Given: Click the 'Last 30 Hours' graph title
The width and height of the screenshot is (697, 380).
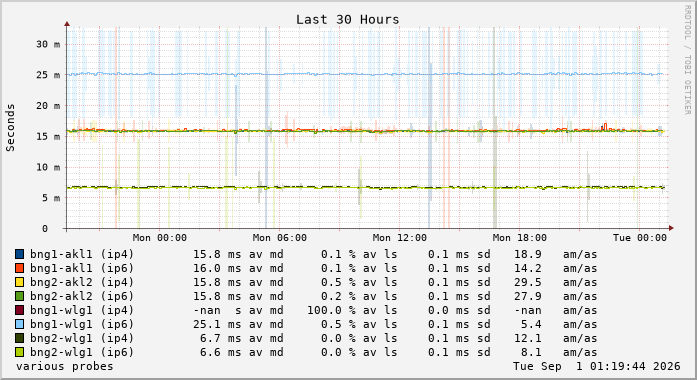Looking at the screenshot, I should pos(348,20).
